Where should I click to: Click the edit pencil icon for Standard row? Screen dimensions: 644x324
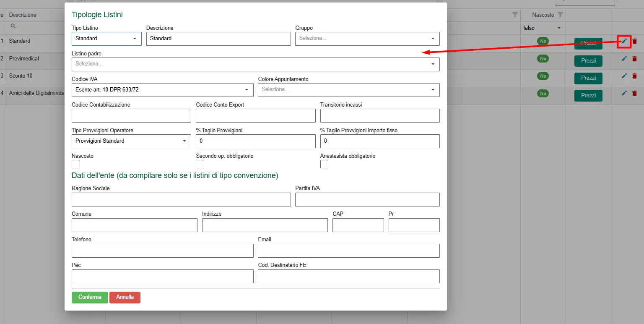point(624,41)
